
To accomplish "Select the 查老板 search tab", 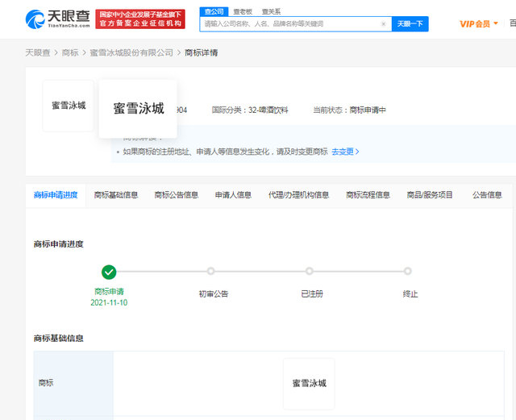I will point(243,12).
